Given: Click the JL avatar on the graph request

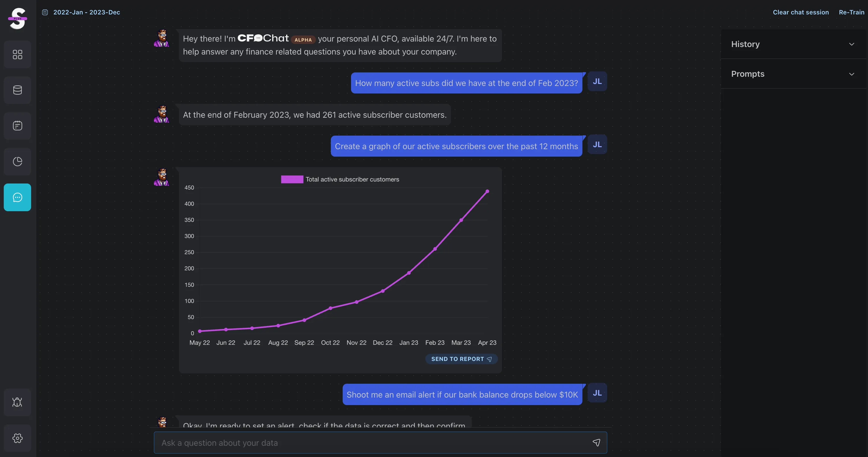Looking at the screenshot, I should 597,144.
